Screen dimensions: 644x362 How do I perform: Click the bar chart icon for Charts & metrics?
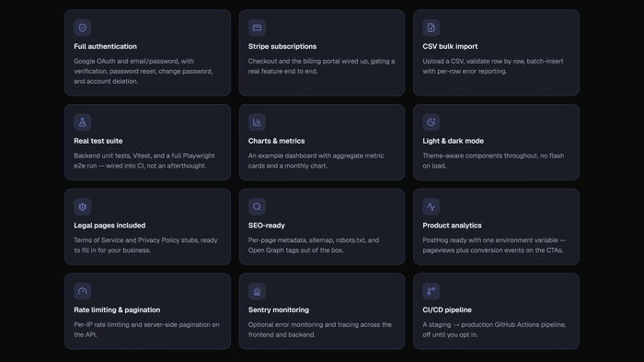(257, 123)
